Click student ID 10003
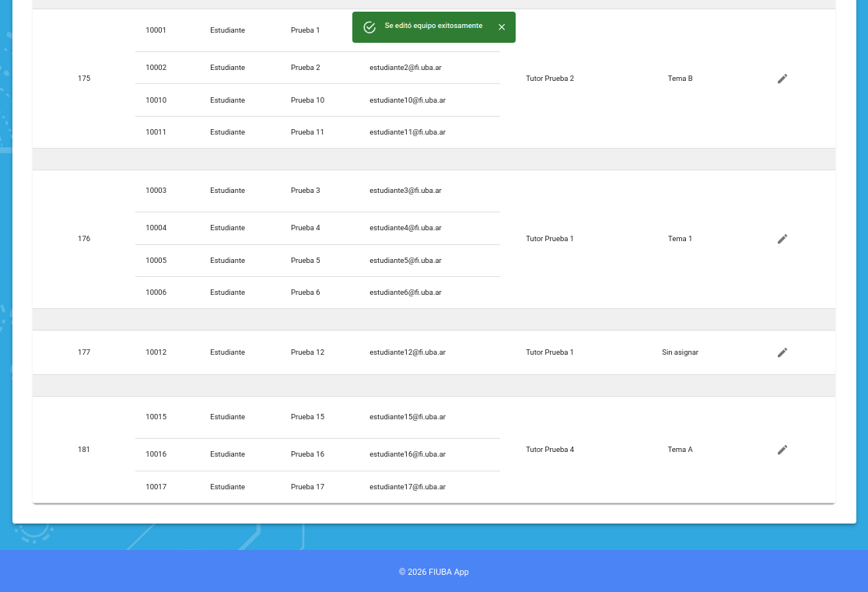The image size is (868, 592). [156, 191]
